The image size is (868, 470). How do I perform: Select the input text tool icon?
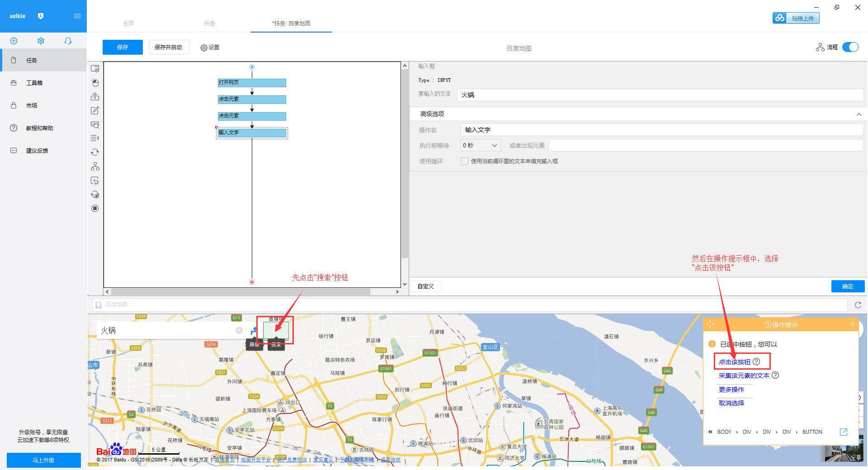coord(95,111)
